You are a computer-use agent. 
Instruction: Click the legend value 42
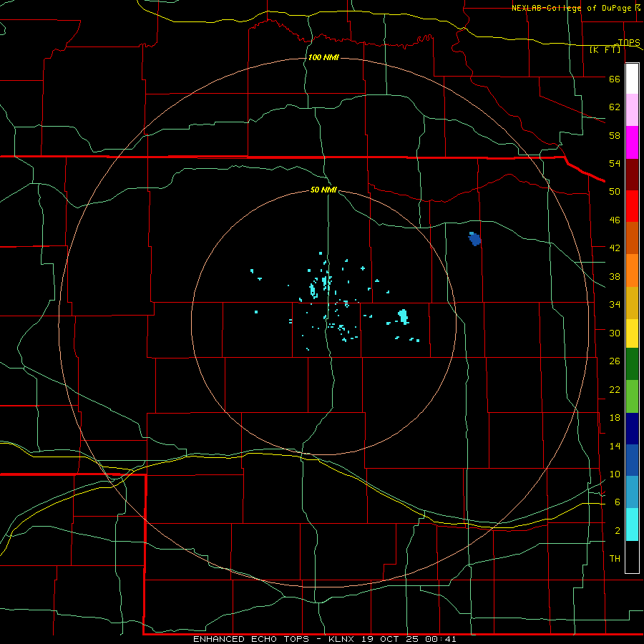(615, 248)
